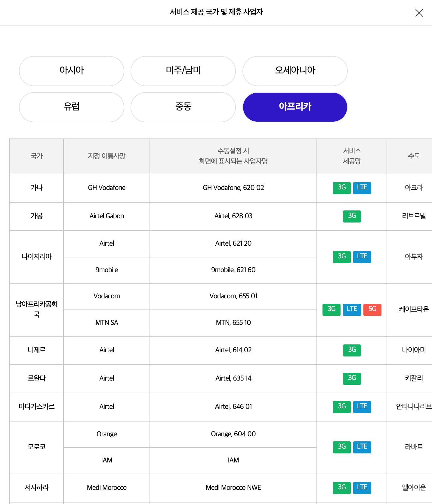Click the Airtel Gabon carrier cell
The height and width of the screenshot is (504, 432).
tap(107, 216)
